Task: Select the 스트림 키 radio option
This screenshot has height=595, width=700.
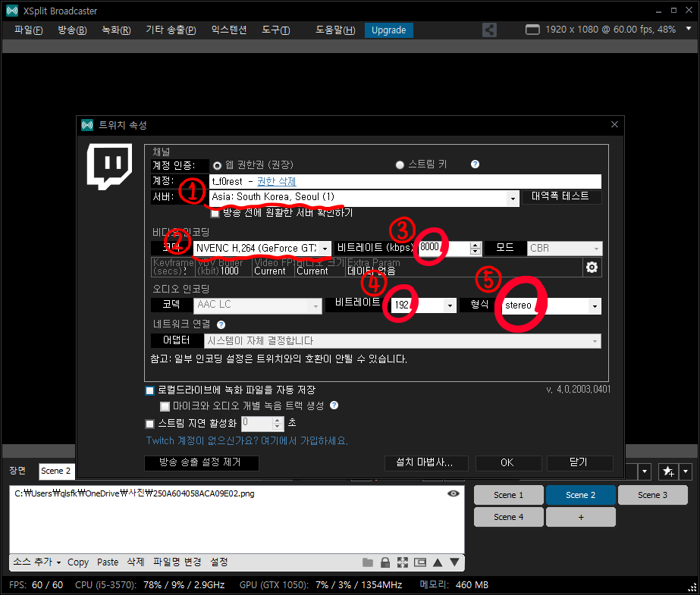Action: coord(400,165)
